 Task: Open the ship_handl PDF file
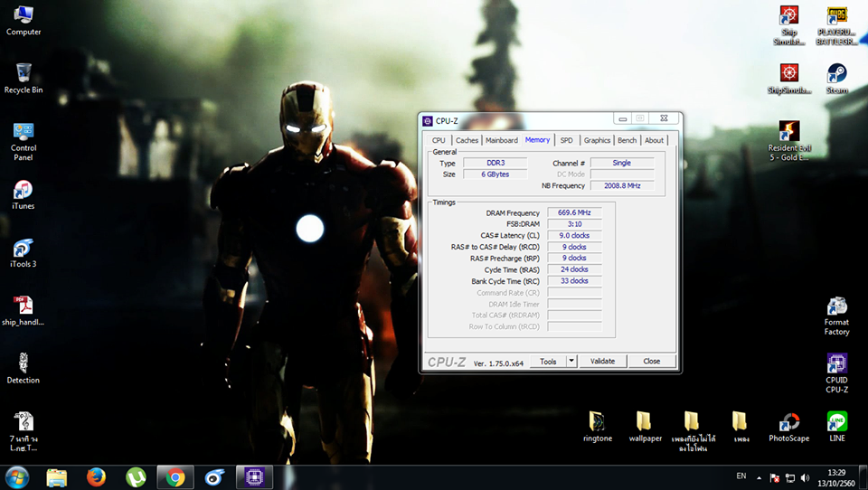24,311
